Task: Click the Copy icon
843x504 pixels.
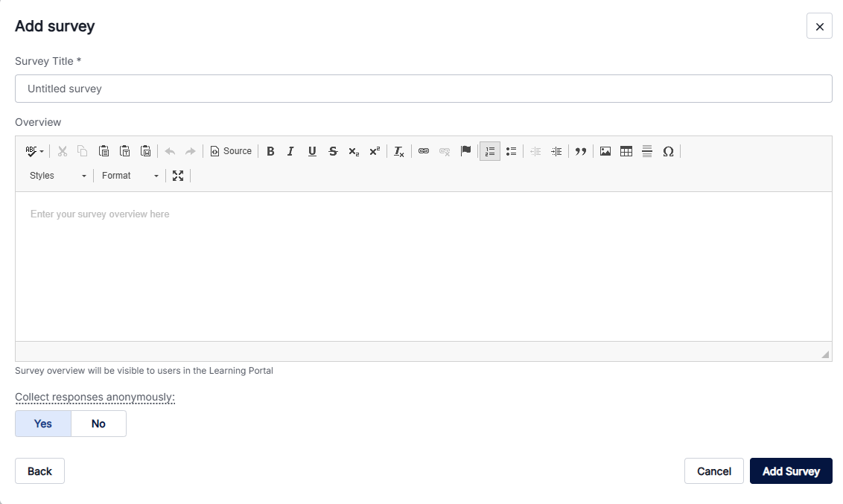Action: (82, 152)
